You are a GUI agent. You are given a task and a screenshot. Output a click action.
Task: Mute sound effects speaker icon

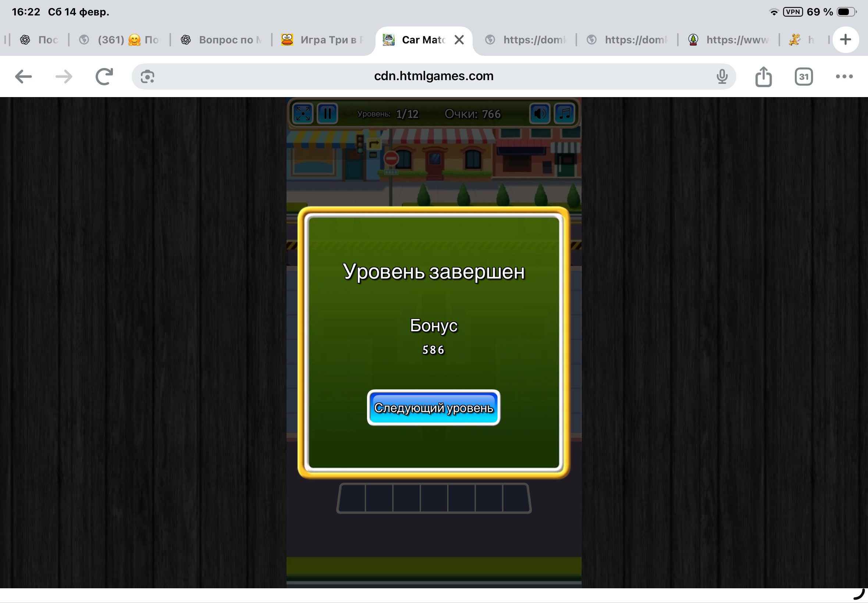540,113
